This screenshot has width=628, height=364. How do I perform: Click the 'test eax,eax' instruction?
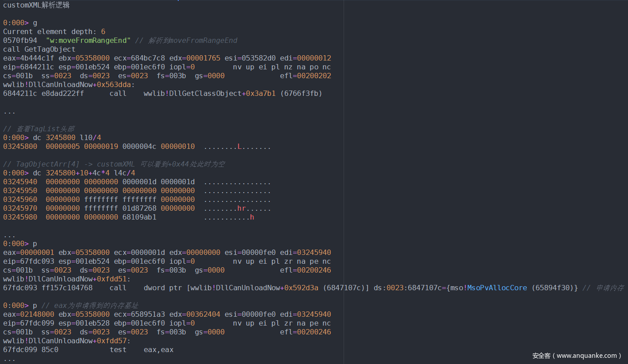[142, 350]
